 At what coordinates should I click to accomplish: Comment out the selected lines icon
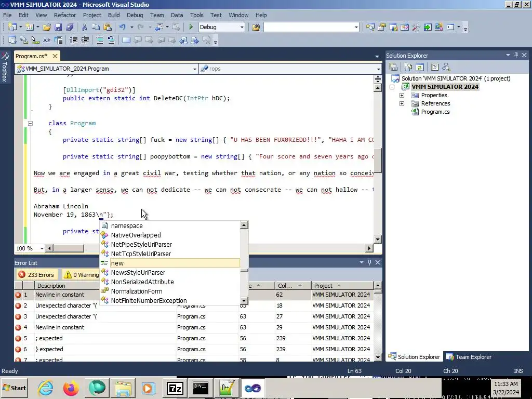[100, 41]
